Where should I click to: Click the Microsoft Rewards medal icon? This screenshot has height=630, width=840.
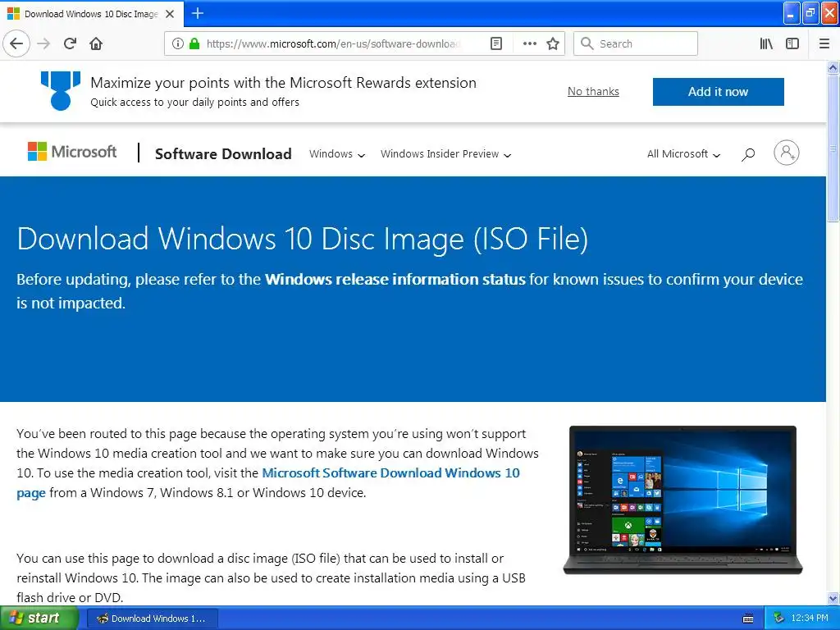(x=61, y=90)
